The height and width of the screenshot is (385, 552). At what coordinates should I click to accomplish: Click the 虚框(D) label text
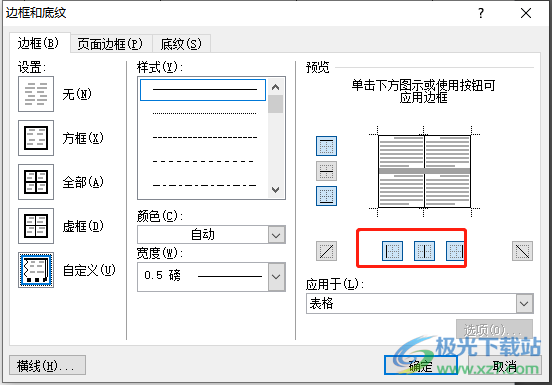pyautogui.click(x=83, y=226)
